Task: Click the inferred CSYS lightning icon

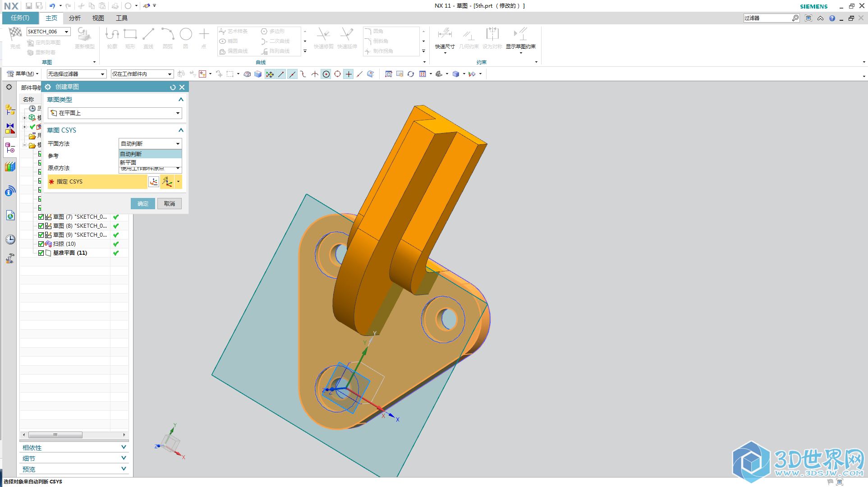Action: click(167, 182)
